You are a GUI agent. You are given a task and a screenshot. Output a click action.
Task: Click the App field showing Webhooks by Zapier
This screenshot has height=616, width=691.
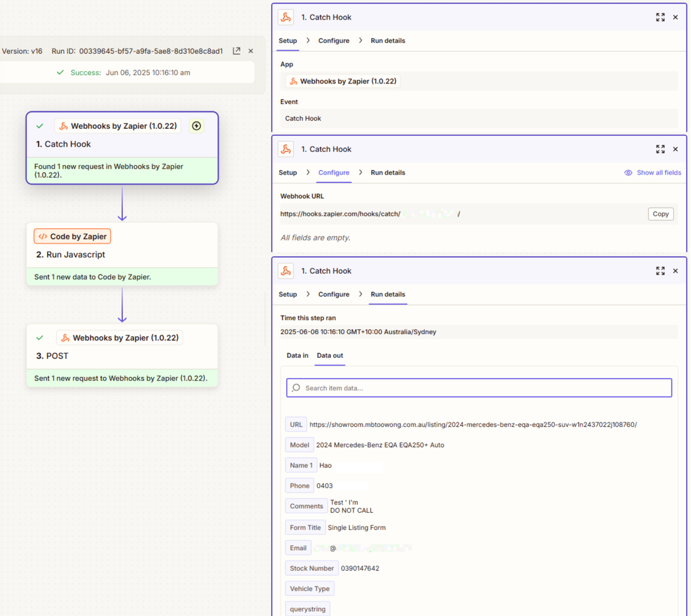(479, 81)
